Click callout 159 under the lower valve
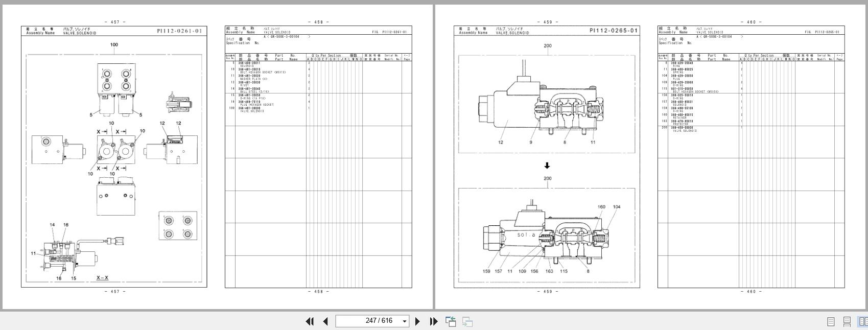Screen dimensions: 868x330 (486, 271)
